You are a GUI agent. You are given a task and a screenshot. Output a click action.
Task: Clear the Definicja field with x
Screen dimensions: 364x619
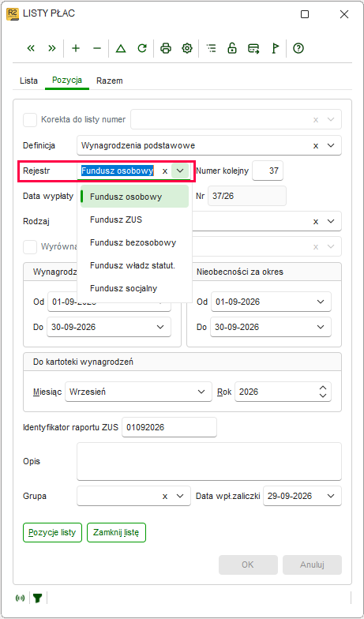[316, 145]
